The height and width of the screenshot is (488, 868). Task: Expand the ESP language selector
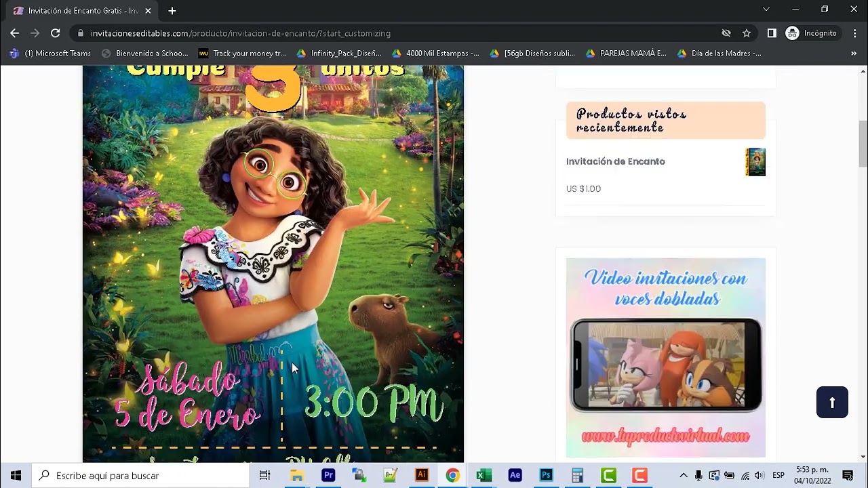[x=777, y=475]
